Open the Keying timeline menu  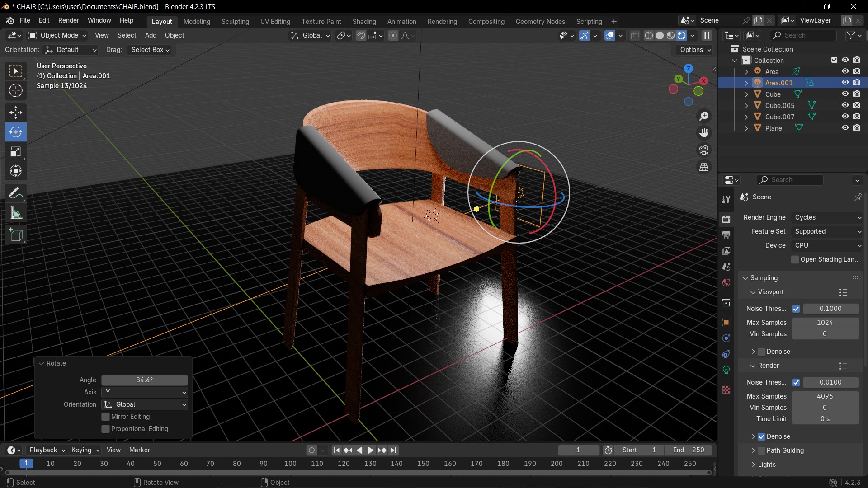coord(85,450)
